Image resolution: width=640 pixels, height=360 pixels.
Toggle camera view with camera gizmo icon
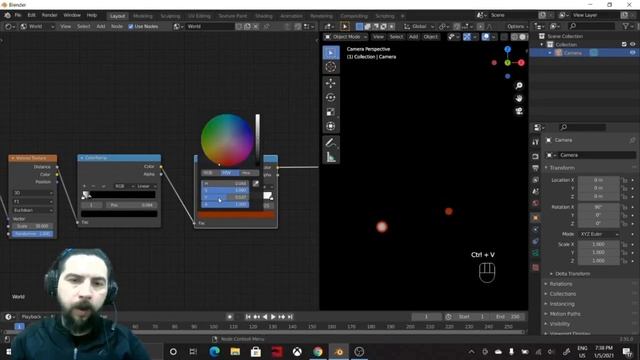(x=519, y=111)
